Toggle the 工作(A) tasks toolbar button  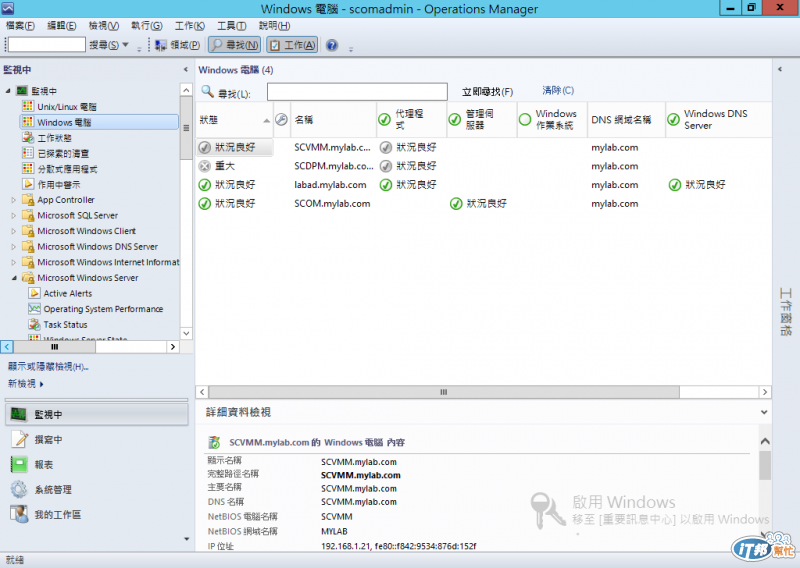coord(292,45)
